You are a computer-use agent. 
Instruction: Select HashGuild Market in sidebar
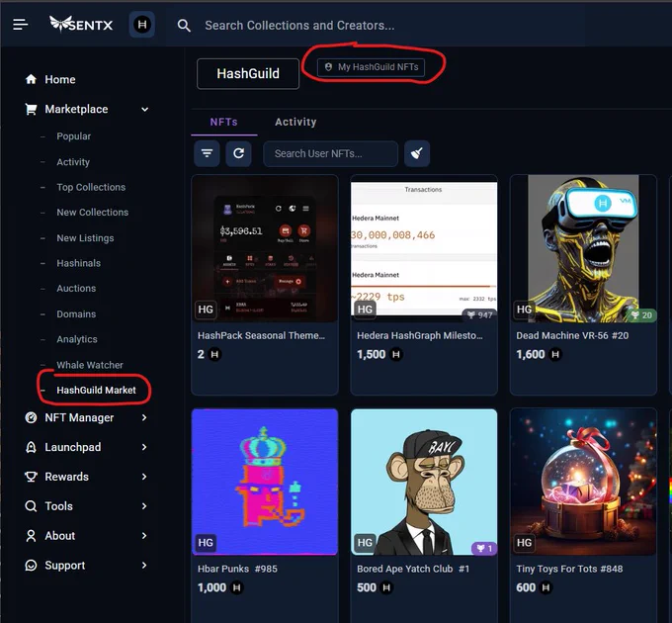(x=96, y=391)
